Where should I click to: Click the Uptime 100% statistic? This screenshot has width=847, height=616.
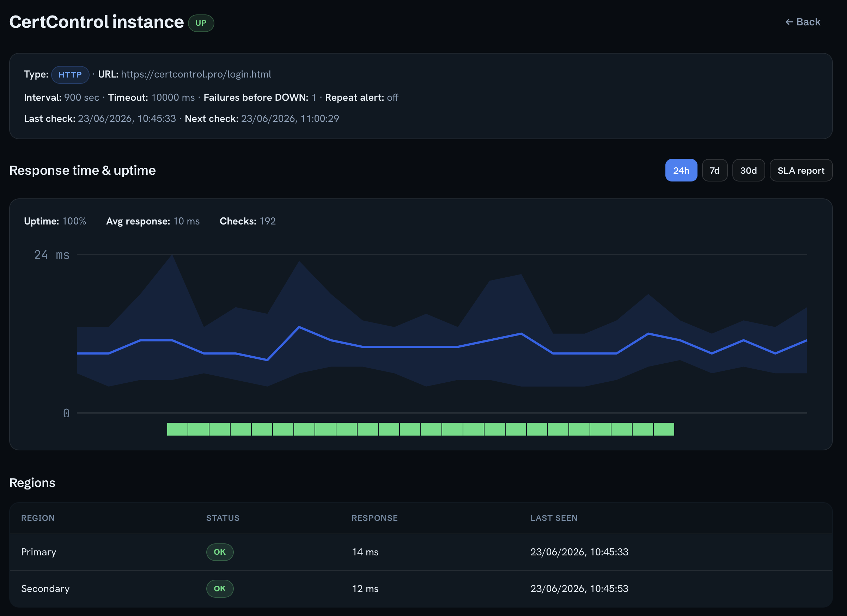[x=55, y=221]
